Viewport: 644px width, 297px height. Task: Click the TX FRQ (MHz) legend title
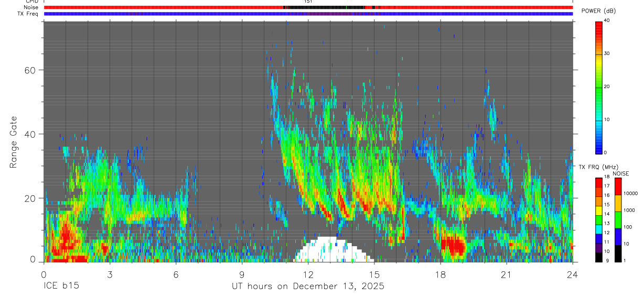tap(597, 167)
